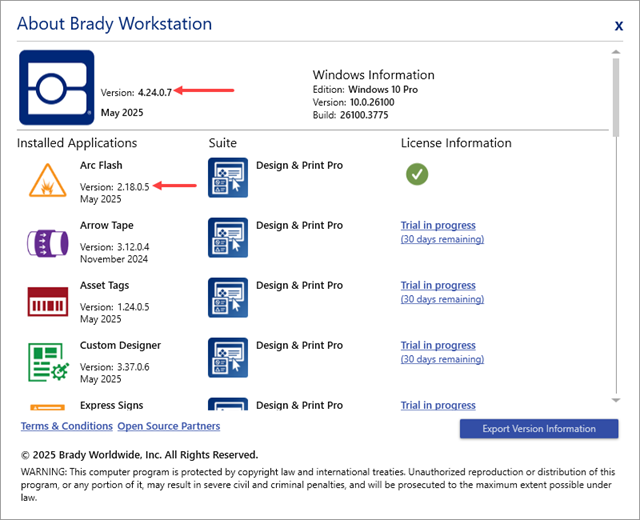Open Express Signs' Trial in progress link

(438, 405)
